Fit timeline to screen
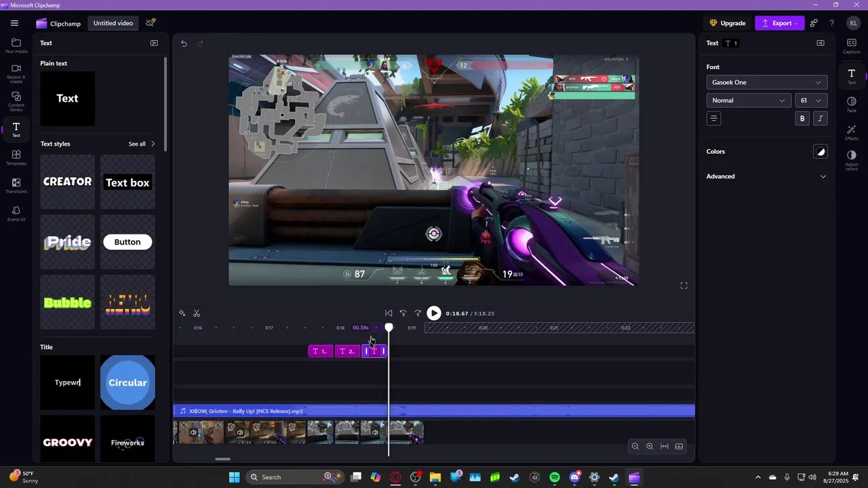The width and height of the screenshot is (868, 488). pos(665,446)
